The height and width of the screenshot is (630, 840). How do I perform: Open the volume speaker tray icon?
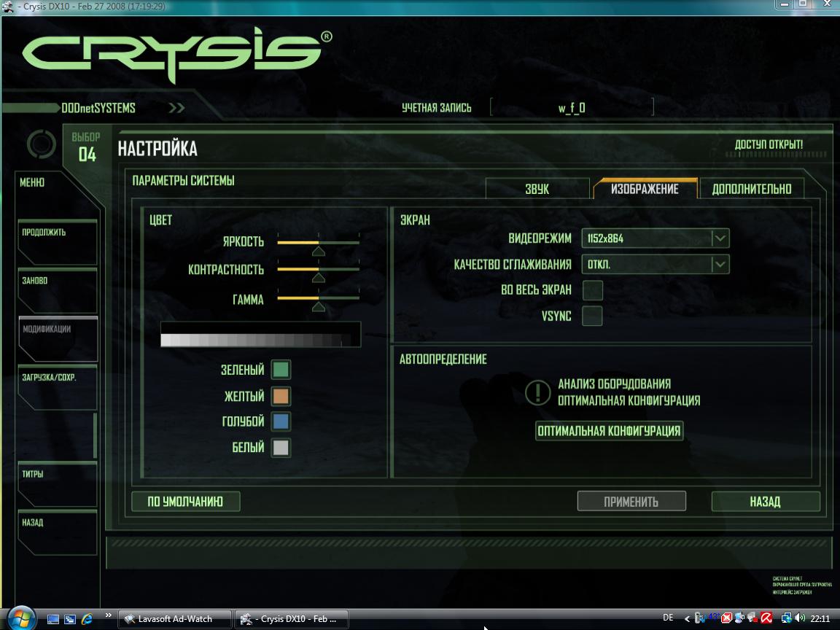(x=801, y=618)
